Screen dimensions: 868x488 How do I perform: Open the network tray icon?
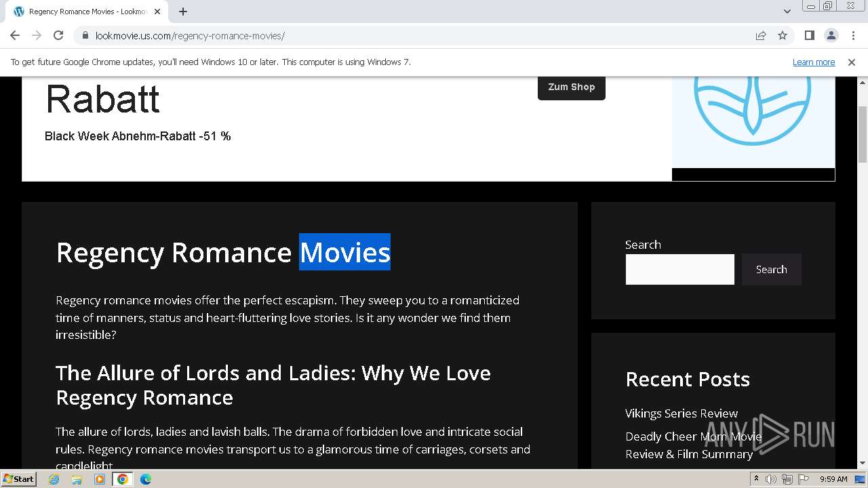(787, 479)
